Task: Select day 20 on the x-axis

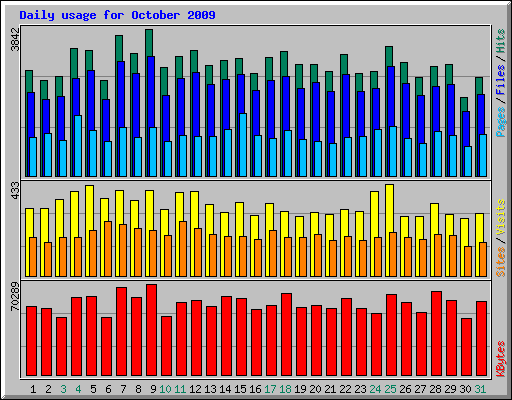Action: (315, 389)
